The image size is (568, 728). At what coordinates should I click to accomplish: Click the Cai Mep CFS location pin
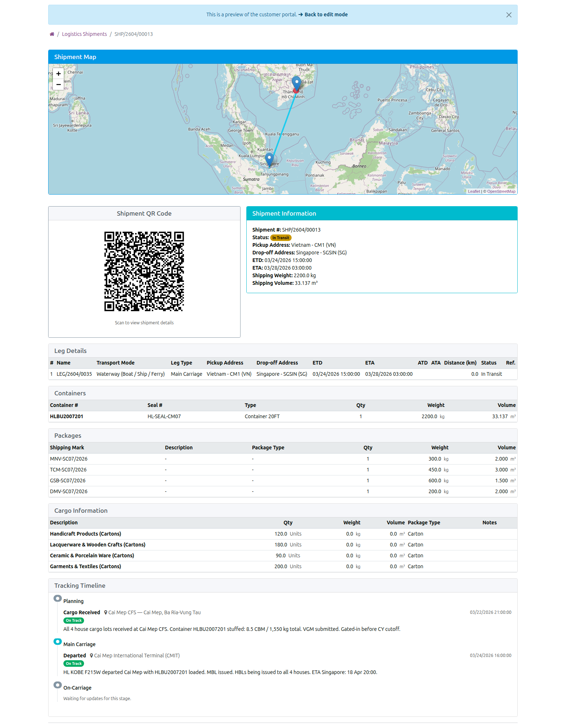pyautogui.click(x=106, y=612)
